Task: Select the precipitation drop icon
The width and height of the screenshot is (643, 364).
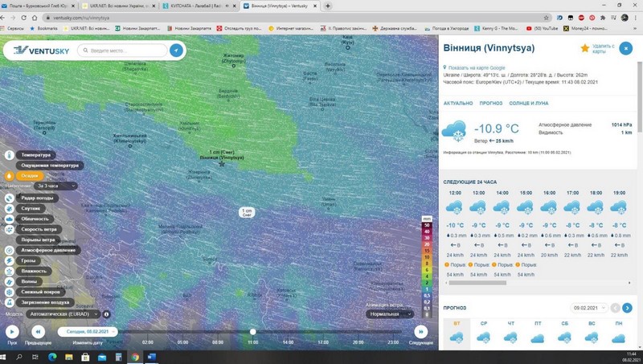Action: click(x=9, y=175)
